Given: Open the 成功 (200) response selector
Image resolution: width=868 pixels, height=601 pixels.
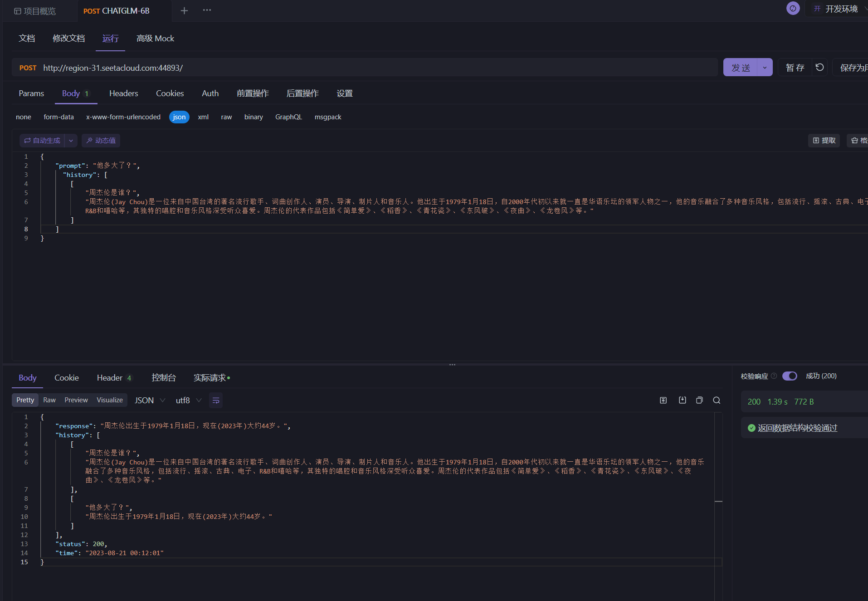Looking at the screenshot, I should pos(821,376).
